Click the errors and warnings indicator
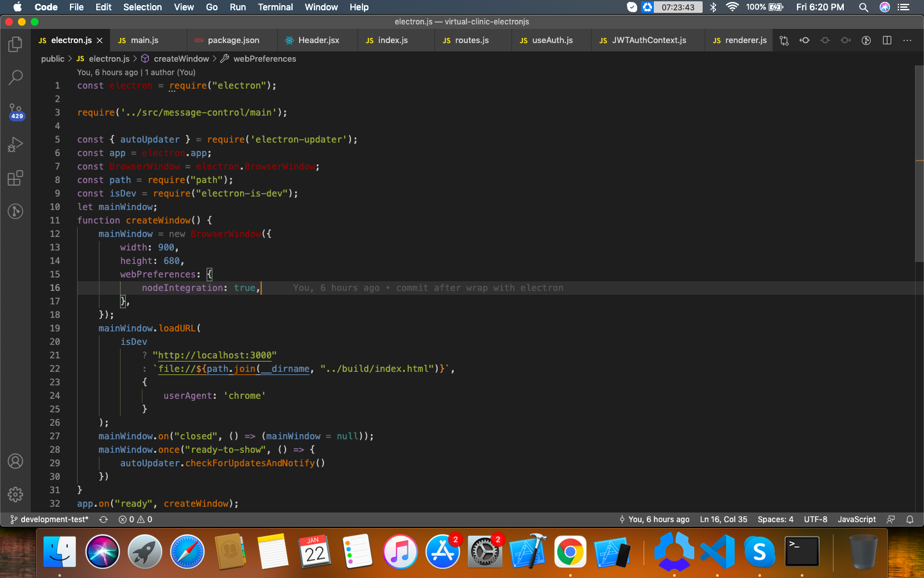Image resolution: width=924 pixels, height=578 pixels. 133,519
